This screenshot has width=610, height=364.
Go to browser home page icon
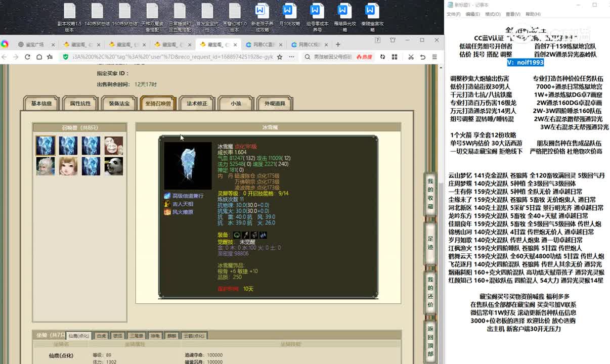pos(39,57)
